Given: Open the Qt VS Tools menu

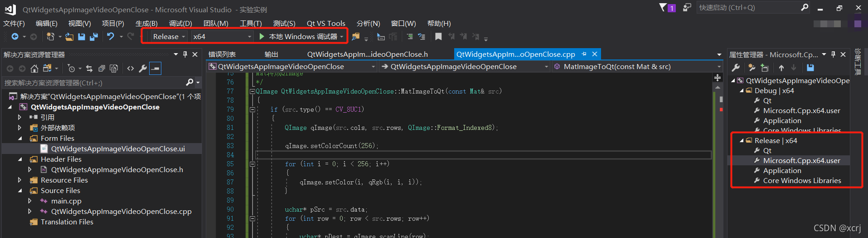Looking at the screenshot, I should 326,23.
